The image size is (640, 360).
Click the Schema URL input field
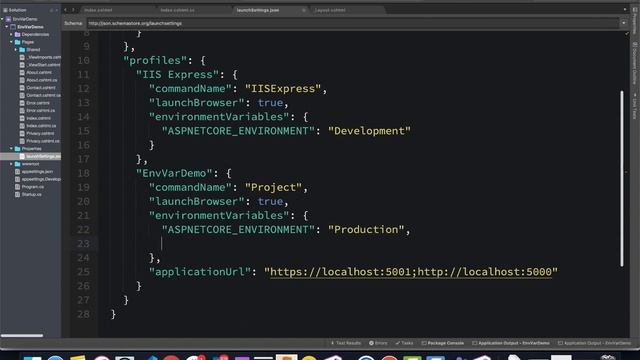(353, 23)
